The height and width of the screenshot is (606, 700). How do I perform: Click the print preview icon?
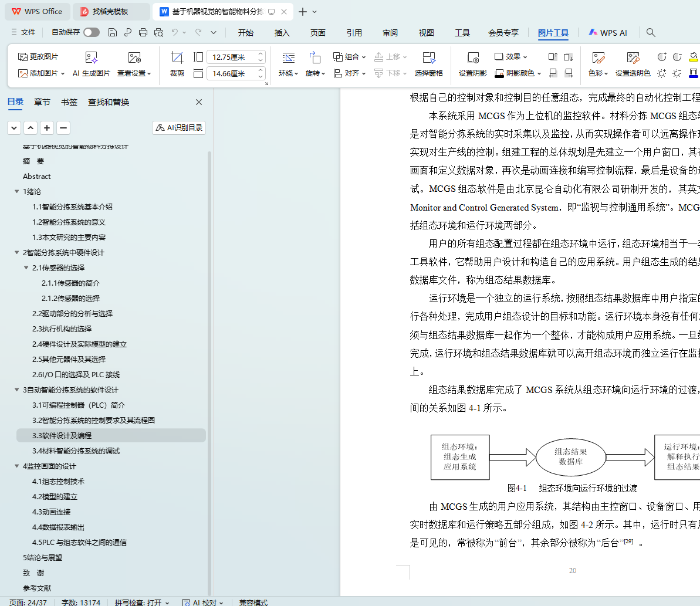tap(158, 32)
